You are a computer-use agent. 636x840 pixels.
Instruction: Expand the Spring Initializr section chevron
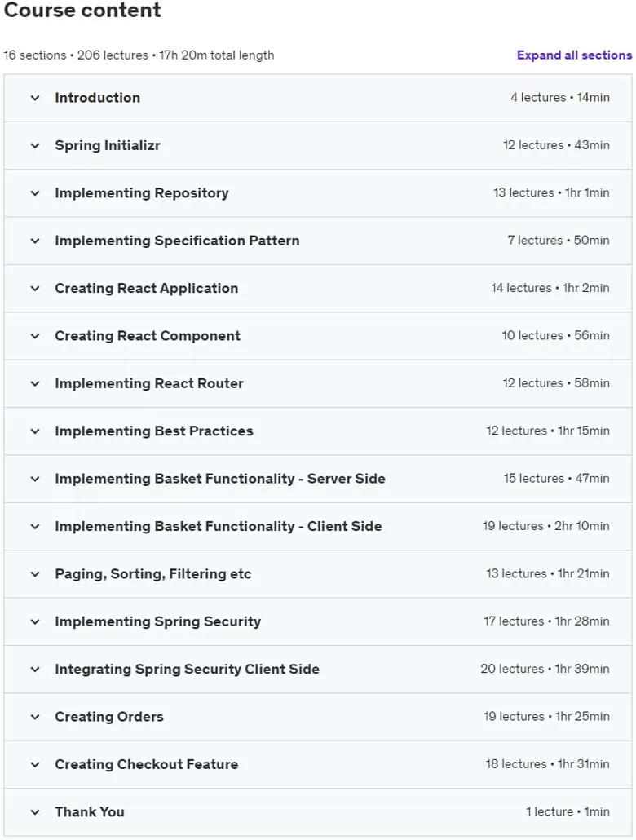click(x=35, y=146)
